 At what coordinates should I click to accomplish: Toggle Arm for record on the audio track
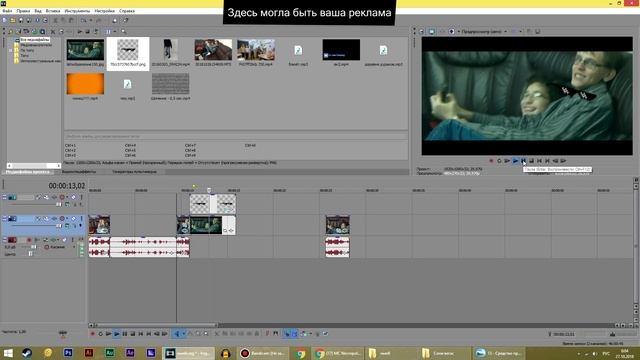point(29,240)
